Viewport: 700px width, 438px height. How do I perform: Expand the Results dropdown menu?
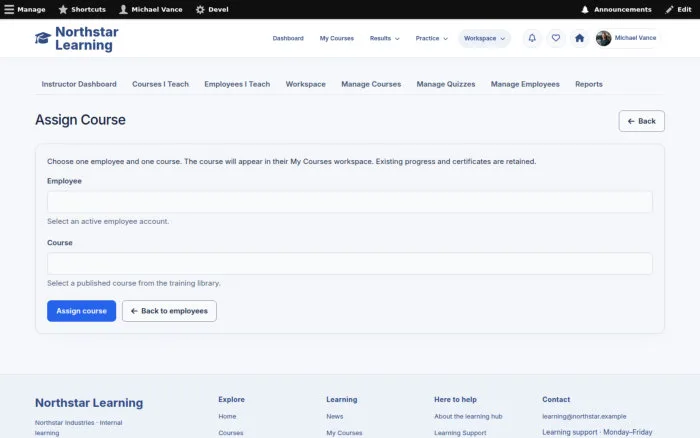(x=384, y=38)
